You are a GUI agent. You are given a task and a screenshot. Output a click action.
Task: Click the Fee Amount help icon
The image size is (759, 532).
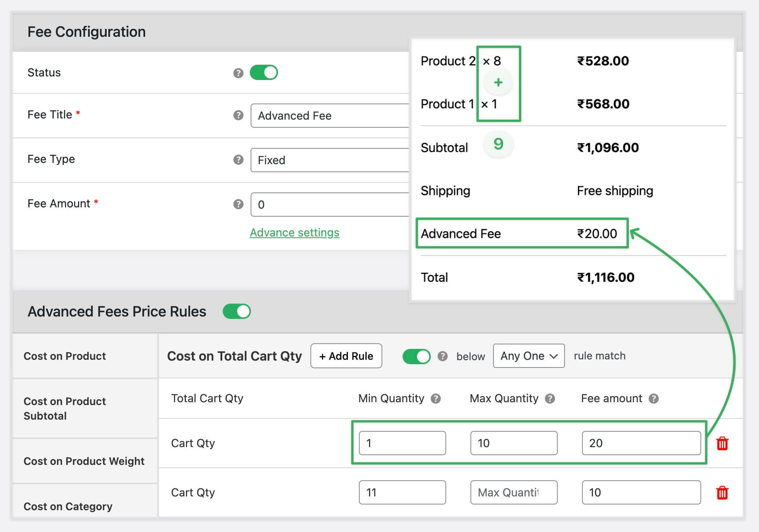click(x=238, y=204)
